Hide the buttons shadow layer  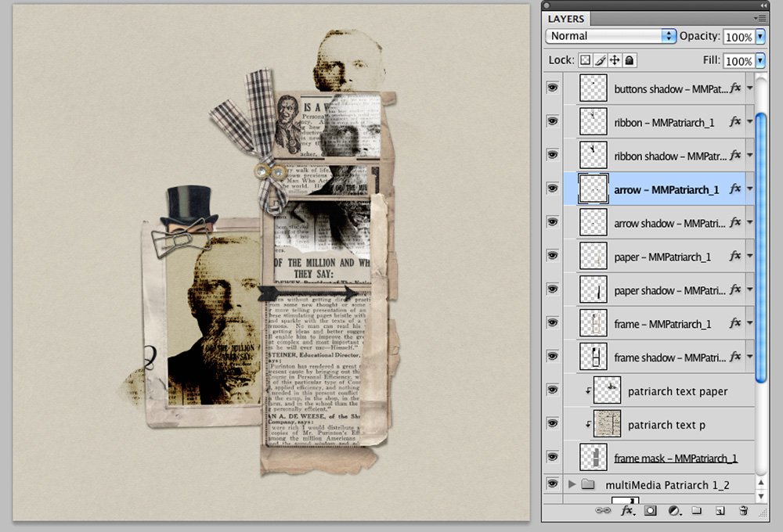(552, 88)
